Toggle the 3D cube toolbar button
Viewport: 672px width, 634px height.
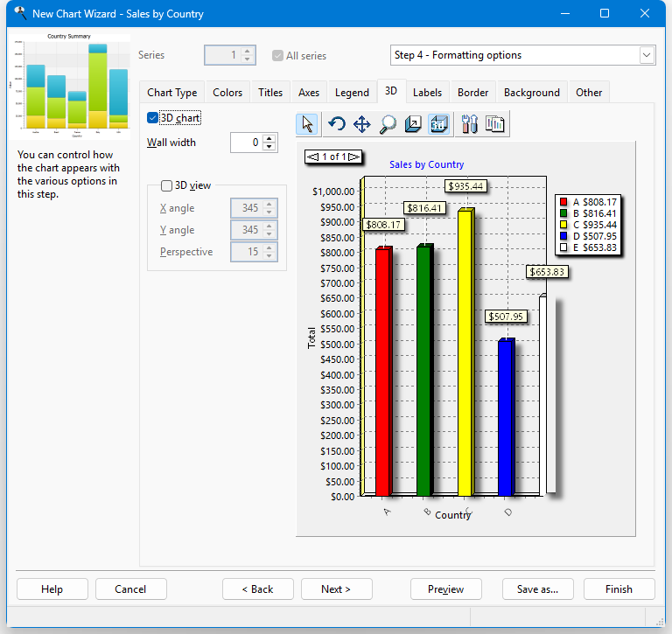click(x=438, y=124)
